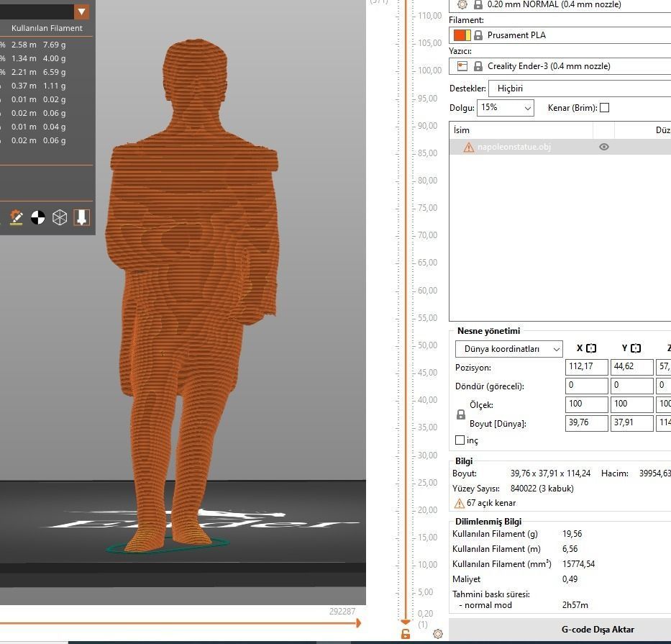Click the print settings cog icon
The image size is (671, 644).
click(x=462, y=5)
